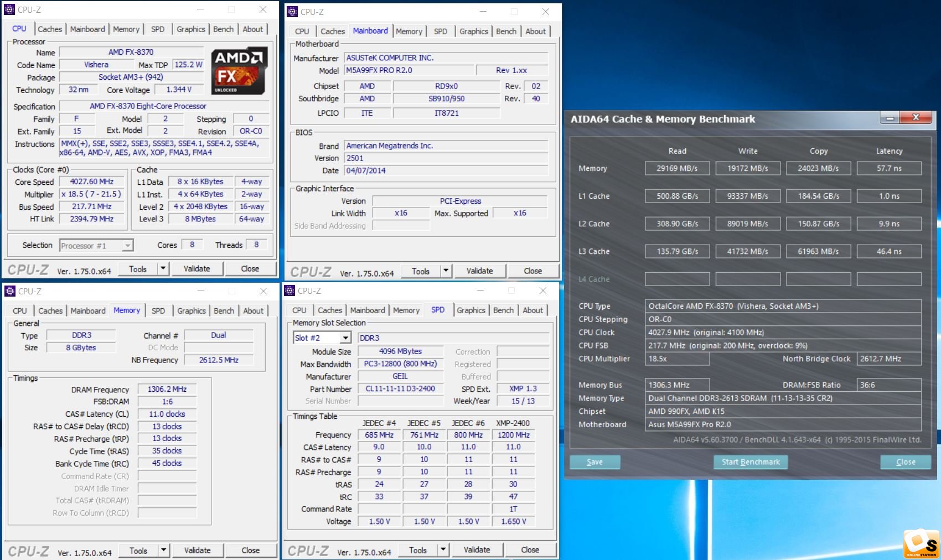Click the CPU-Z app icon in the SPD window title bar
This screenshot has height=560, width=941.
coord(289,291)
